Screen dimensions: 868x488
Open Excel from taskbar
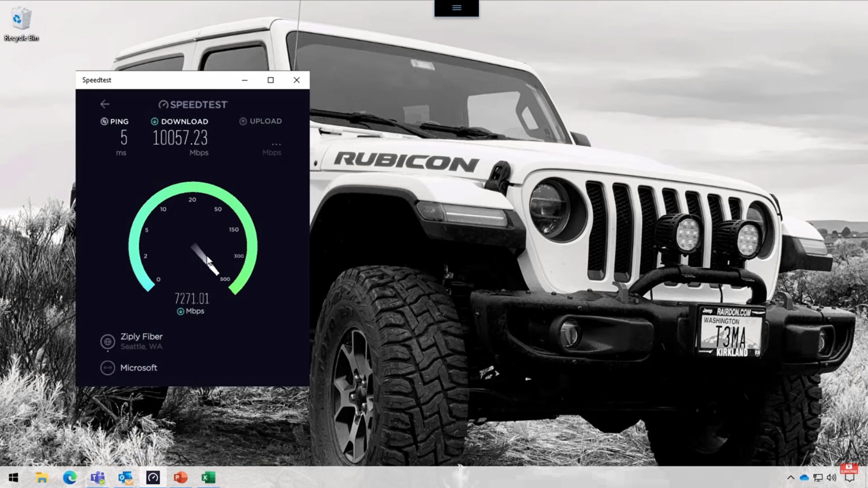click(208, 478)
